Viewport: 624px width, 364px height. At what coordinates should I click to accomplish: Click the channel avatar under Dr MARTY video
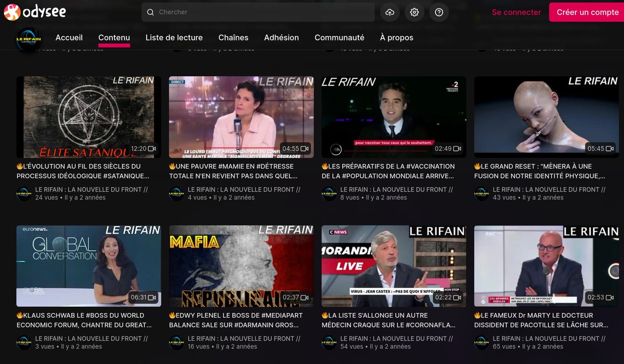[482, 342]
